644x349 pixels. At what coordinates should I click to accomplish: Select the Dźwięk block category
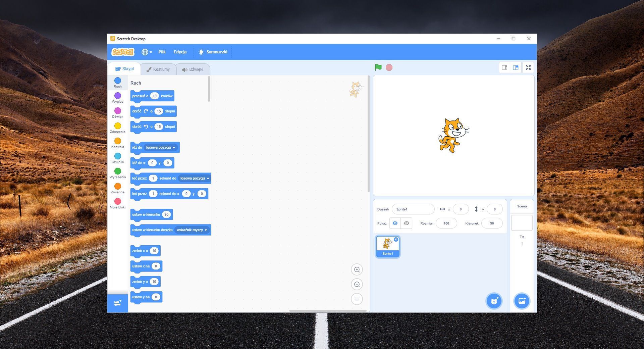(118, 113)
